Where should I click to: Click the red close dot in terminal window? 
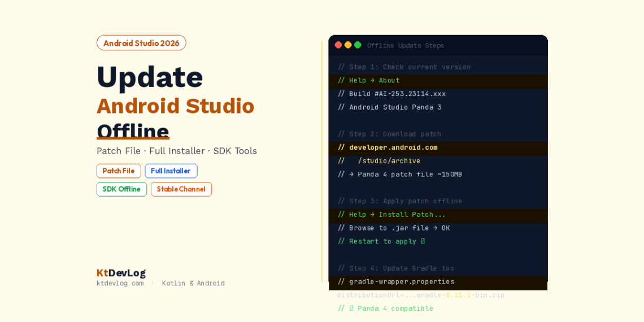[x=338, y=45]
